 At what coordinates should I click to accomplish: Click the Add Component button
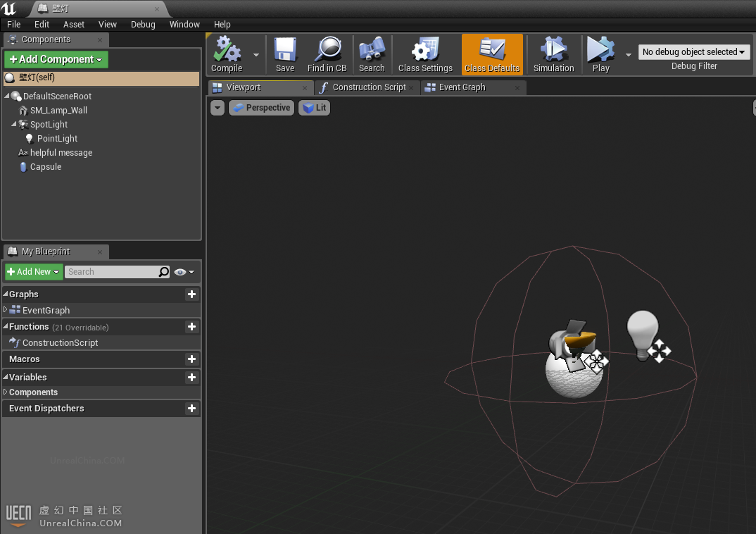click(x=56, y=60)
